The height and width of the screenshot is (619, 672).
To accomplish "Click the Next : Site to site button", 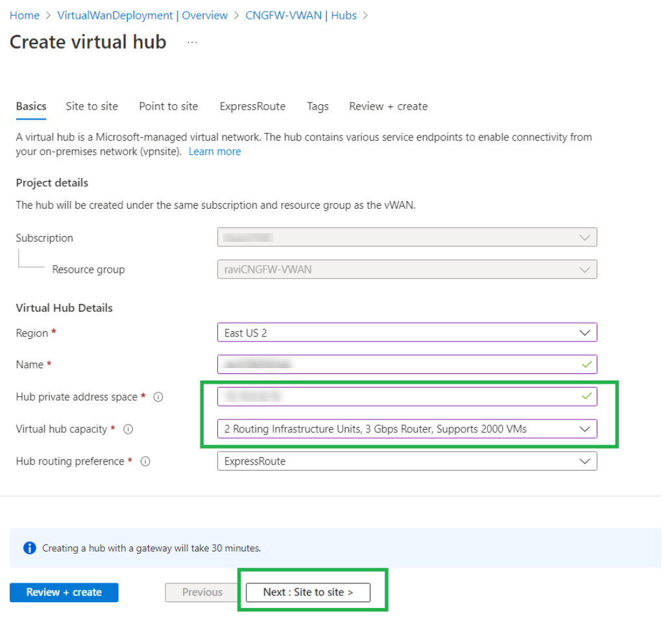I will 308,592.
